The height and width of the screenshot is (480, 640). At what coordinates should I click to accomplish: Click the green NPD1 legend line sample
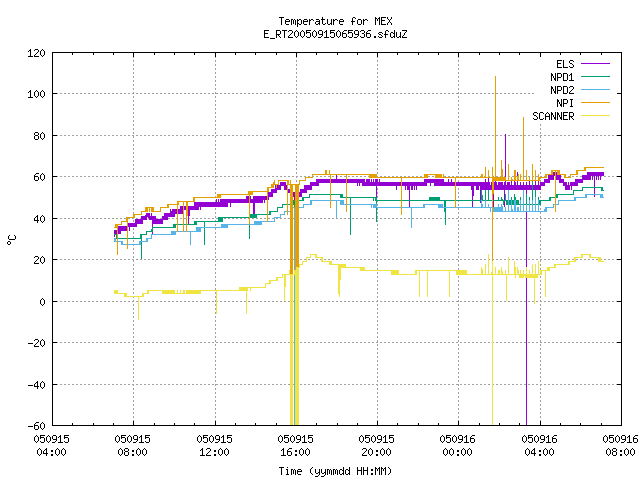point(595,77)
